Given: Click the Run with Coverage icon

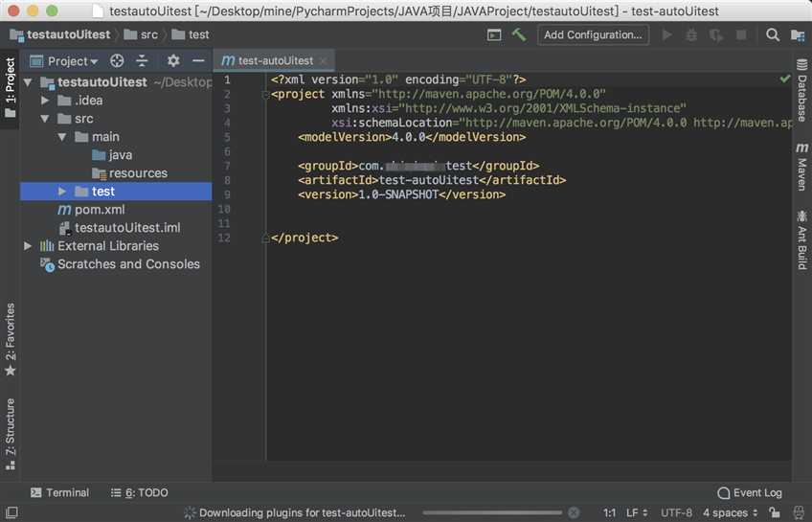Looking at the screenshot, I should (716, 34).
